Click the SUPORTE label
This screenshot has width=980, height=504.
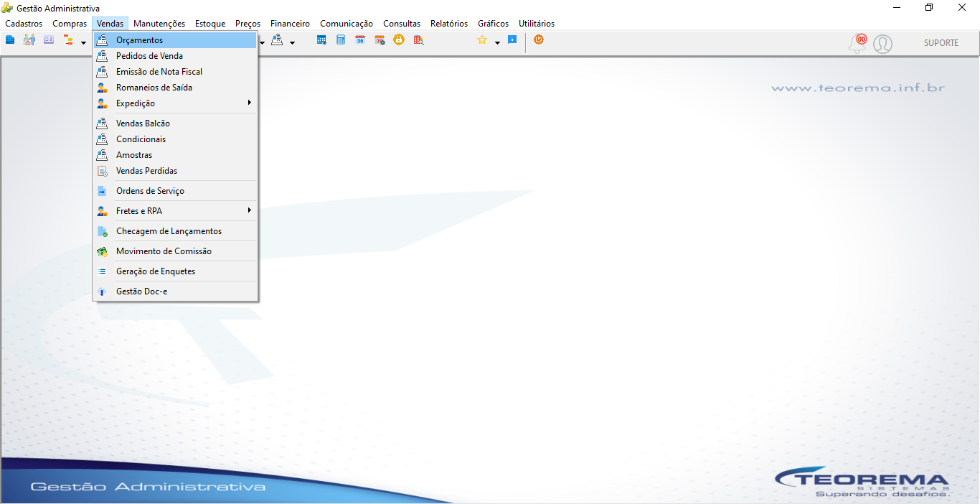[941, 43]
